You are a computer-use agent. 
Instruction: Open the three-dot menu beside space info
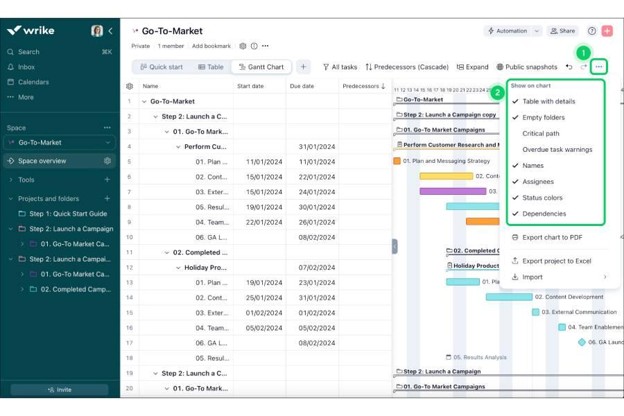coord(265,46)
